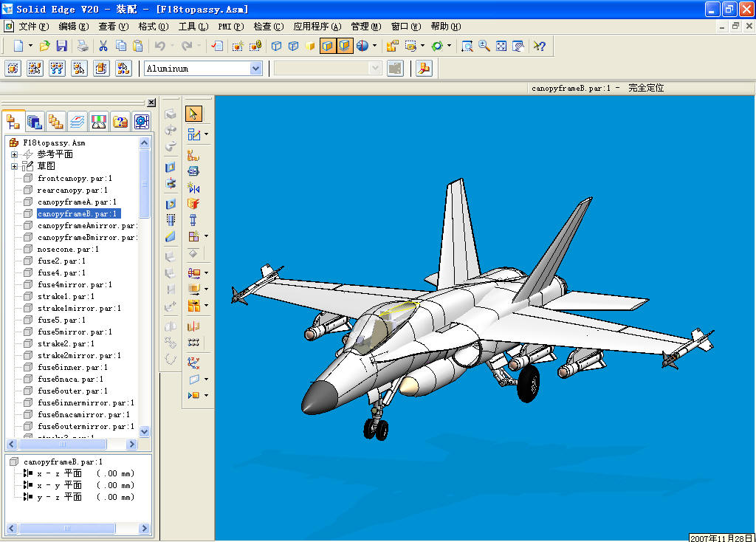Select the arrow Select Tool
The width and height of the screenshot is (756, 542).
[x=194, y=114]
